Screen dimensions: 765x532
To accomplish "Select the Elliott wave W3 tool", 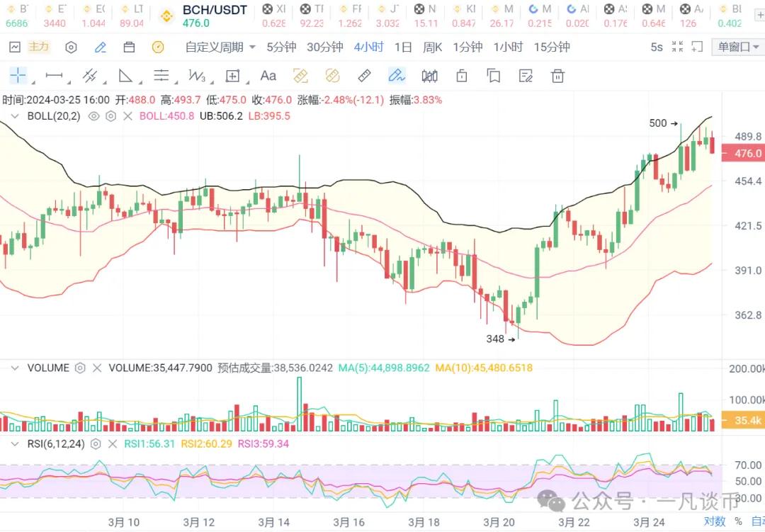I will (x=197, y=76).
